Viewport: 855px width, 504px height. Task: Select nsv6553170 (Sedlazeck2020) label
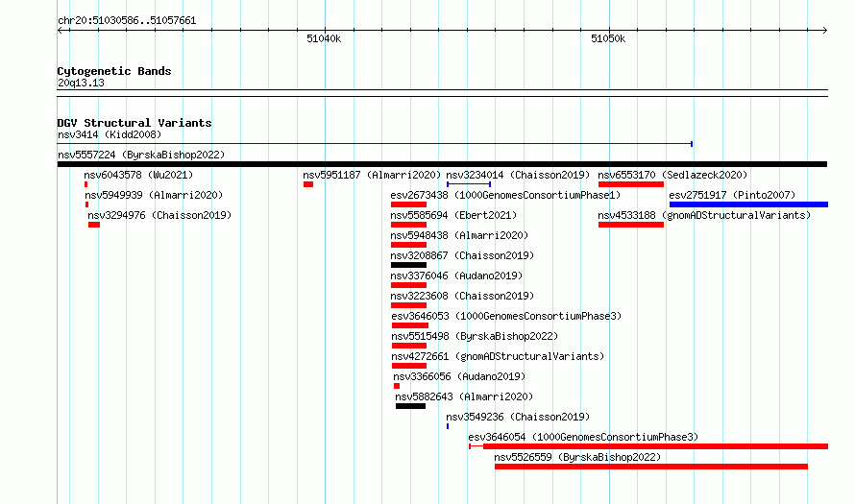tap(672, 175)
